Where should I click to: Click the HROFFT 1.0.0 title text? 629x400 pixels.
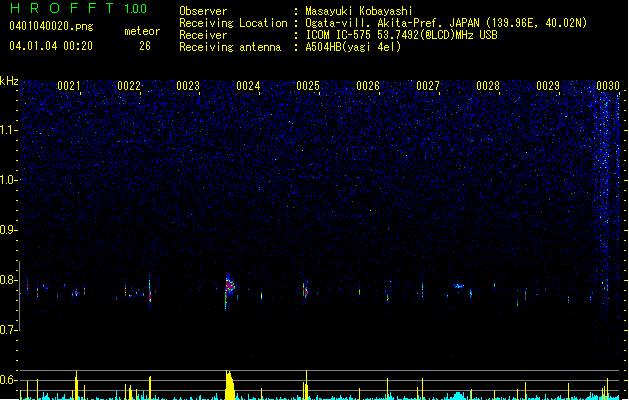click(79, 8)
